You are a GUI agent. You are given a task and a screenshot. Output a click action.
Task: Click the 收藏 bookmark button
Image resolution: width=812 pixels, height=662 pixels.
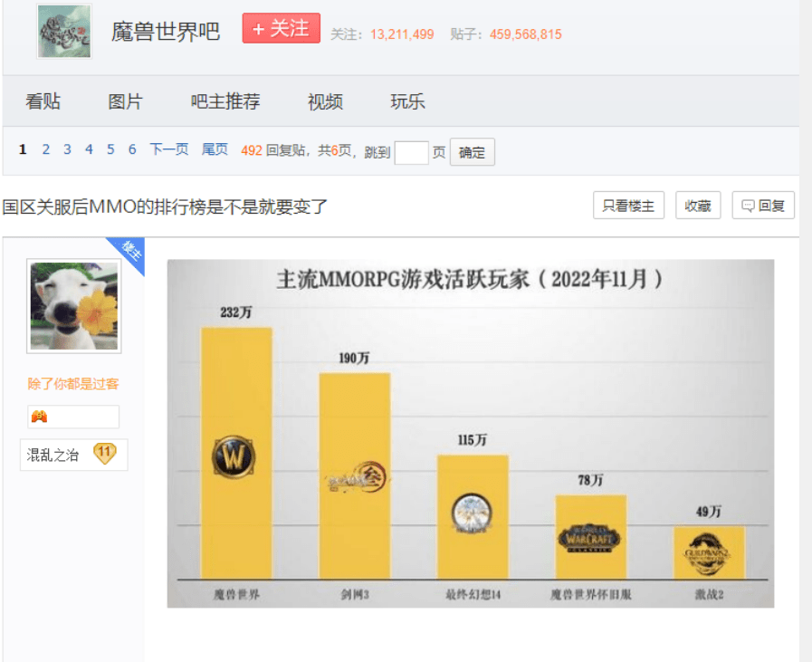(x=698, y=206)
